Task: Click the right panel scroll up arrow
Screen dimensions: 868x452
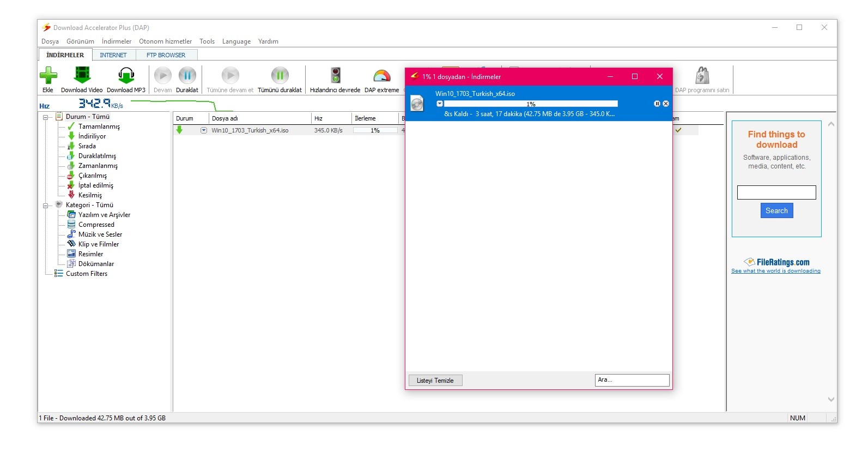Action: 831,124
